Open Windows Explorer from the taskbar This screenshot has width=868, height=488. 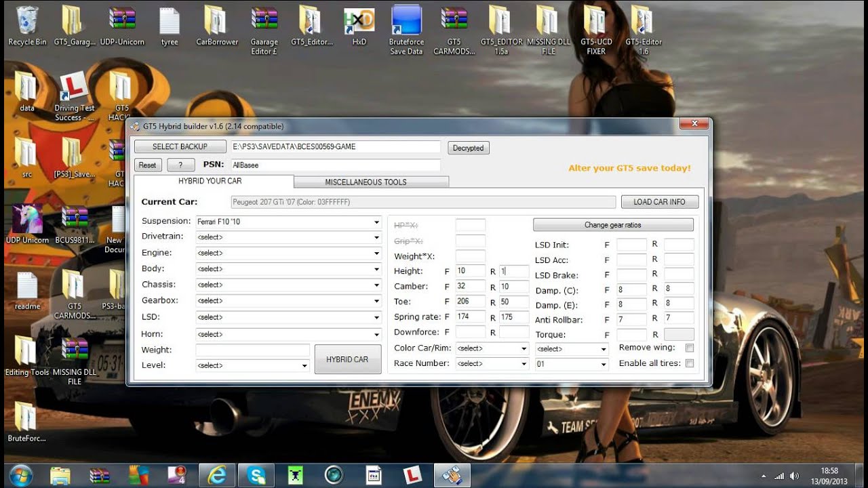pos(61,476)
